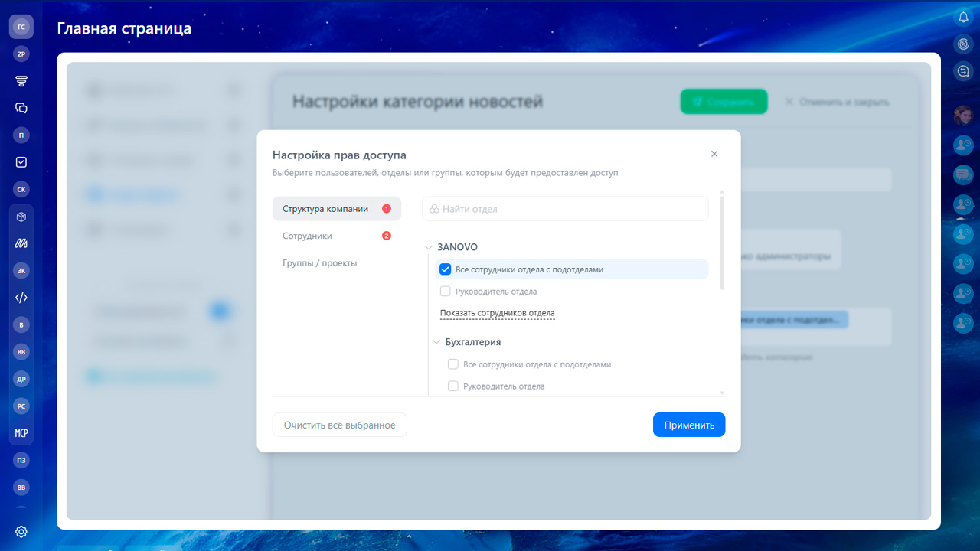Check Бухгалтерия all employees with subdepartments
This screenshot has width=980, height=551.
[x=453, y=364]
